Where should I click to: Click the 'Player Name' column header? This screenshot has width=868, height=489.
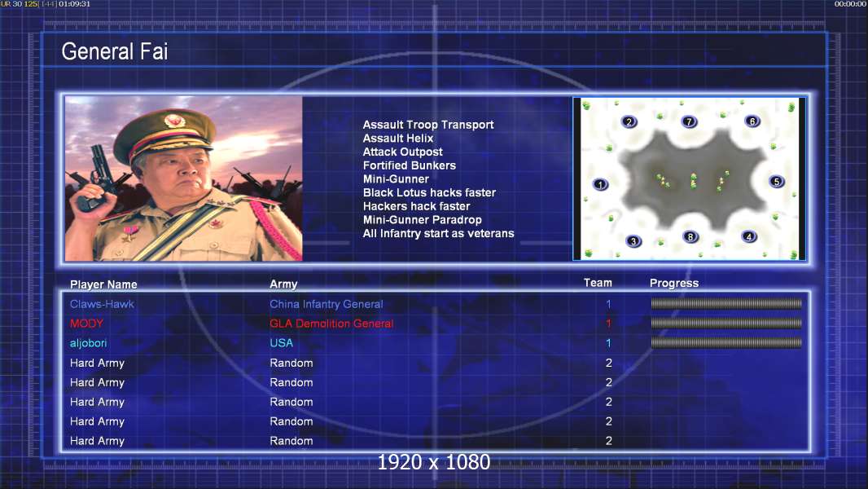click(103, 284)
